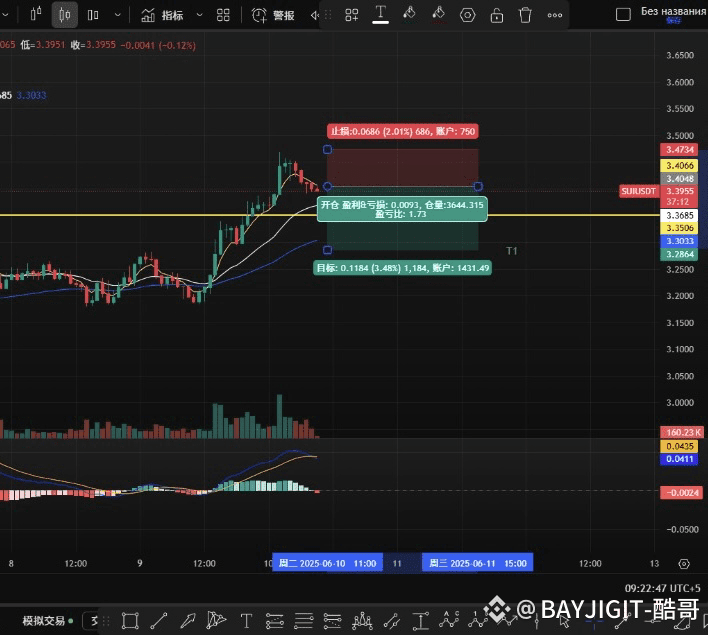Click the 周三 2025-06-11 15:00 time marker

tap(477, 563)
